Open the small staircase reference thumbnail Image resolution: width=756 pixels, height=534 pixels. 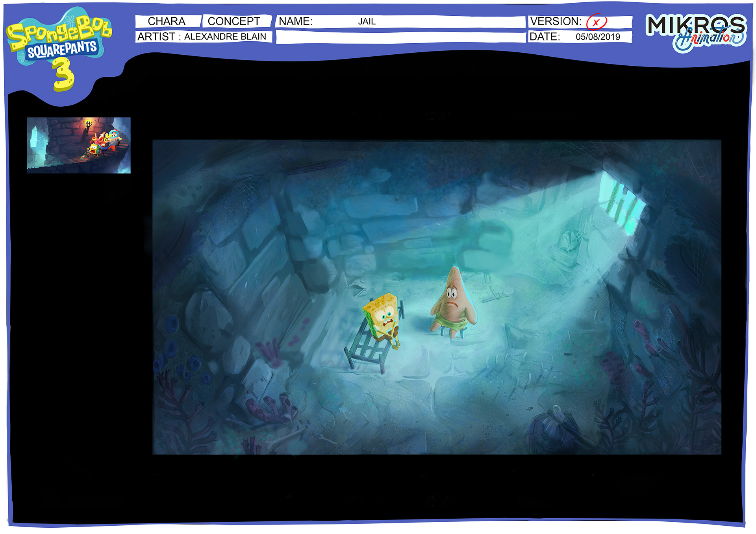click(78, 145)
